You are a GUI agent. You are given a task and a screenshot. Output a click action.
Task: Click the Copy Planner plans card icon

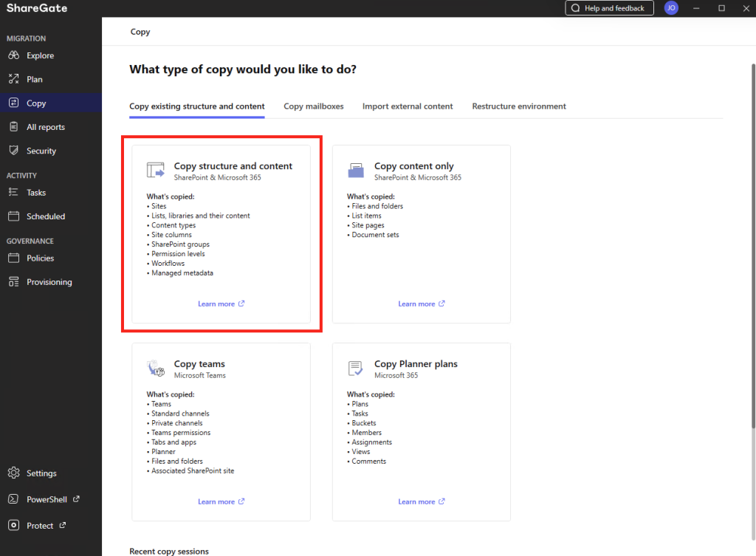(355, 368)
